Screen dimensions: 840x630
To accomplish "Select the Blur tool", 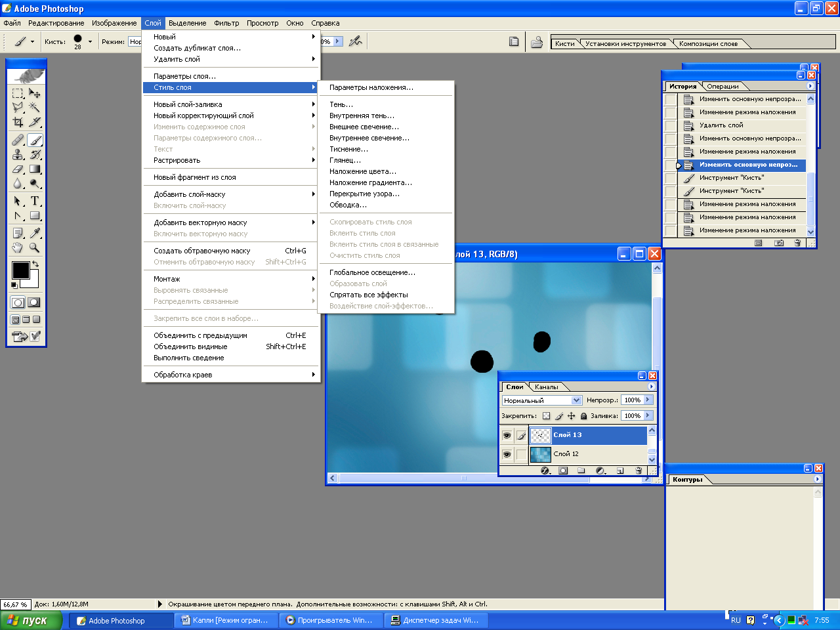I will pyautogui.click(x=18, y=183).
